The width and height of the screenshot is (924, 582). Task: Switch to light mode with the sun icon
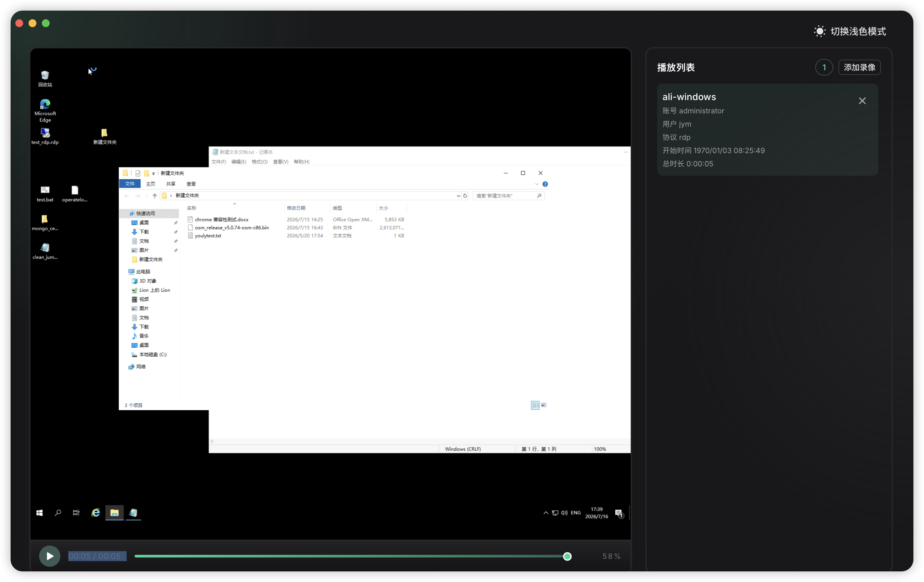click(820, 31)
